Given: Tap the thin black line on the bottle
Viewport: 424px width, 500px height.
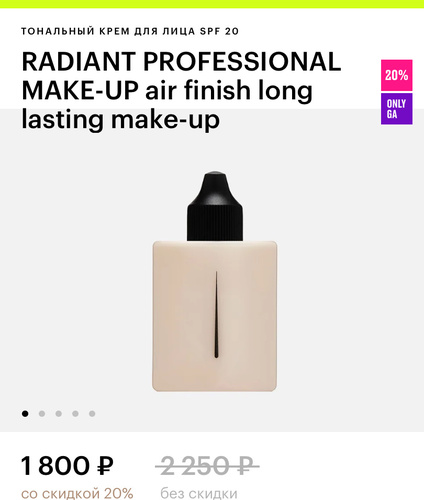Looking at the screenshot, I should 216,315.
